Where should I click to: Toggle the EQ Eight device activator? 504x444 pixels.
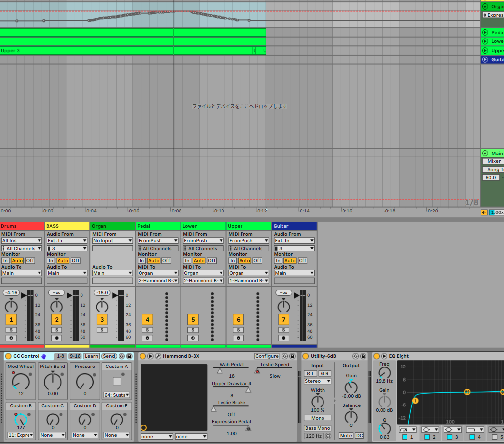coord(377,356)
